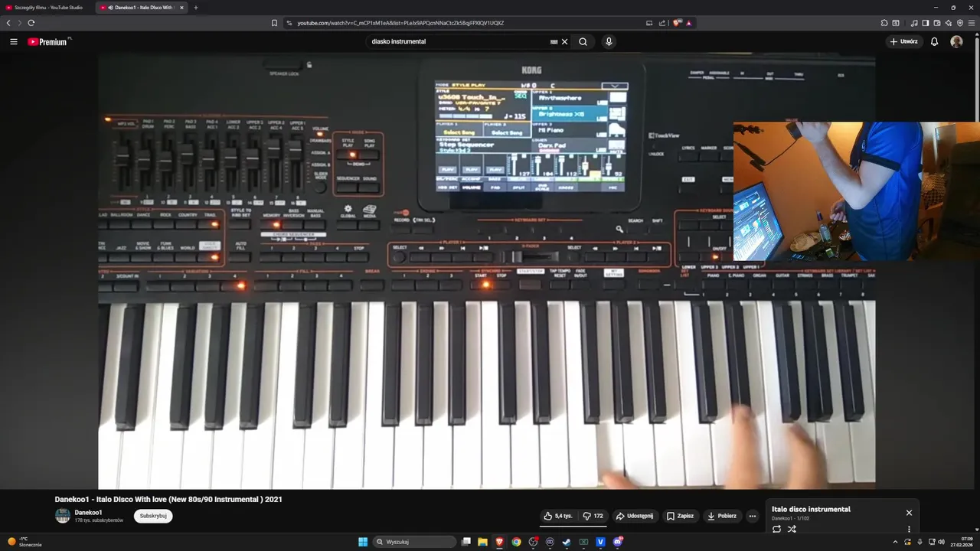Open playlist options three-dot menu
The height and width of the screenshot is (551, 980).
(909, 529)
